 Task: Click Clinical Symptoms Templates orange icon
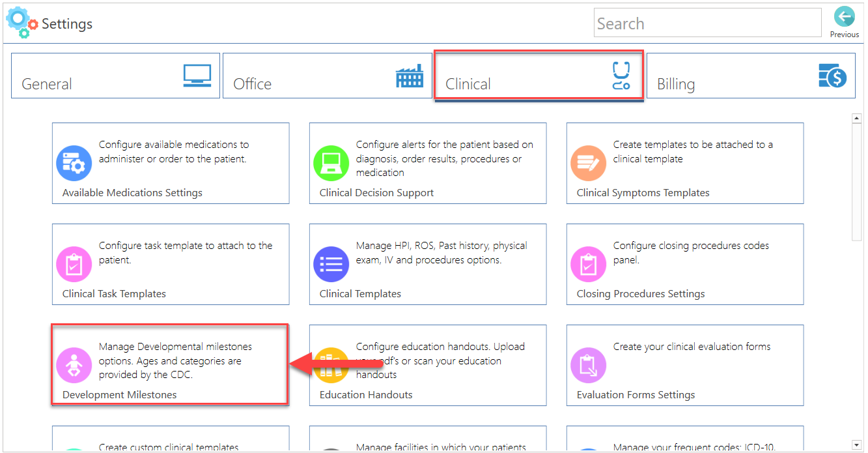(588, 163)
